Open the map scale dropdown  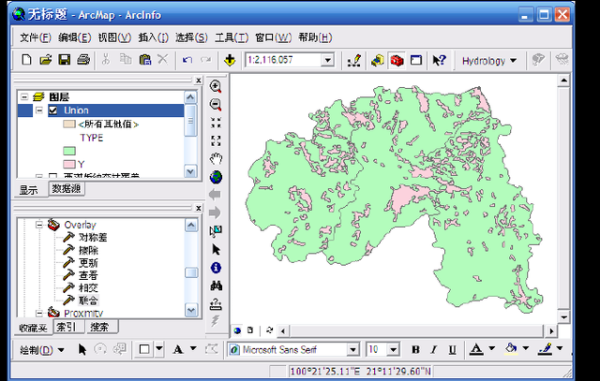click(x=328, y=60)
